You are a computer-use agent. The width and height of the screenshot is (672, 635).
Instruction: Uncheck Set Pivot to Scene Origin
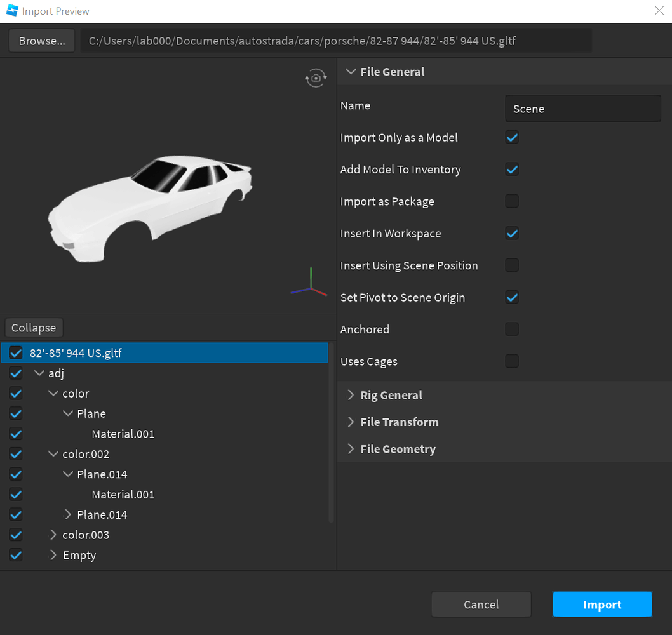coord(512,297)
